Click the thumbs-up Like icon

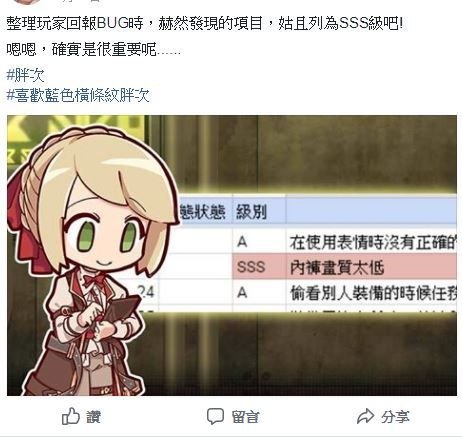point(71,416)
